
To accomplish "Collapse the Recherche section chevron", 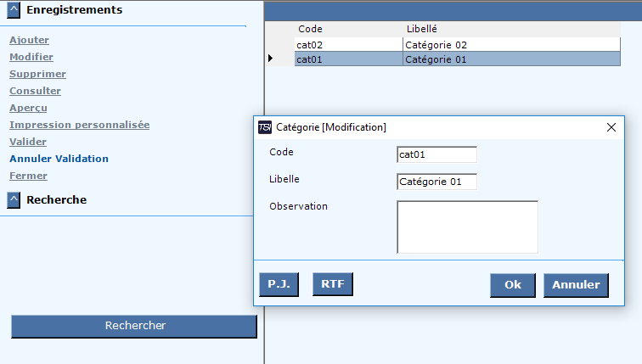I will point(14,200).
